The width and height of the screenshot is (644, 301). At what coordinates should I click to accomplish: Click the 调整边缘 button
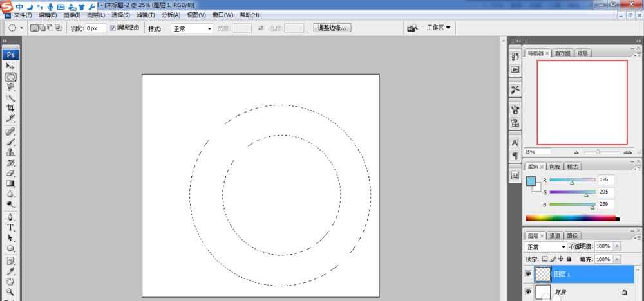pyautogui.click(x=332, y=28)
